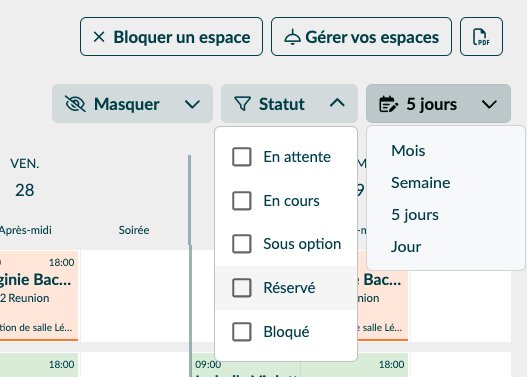Select Mois view from the menu
This screenshot has height=377, width=527.
408,151
